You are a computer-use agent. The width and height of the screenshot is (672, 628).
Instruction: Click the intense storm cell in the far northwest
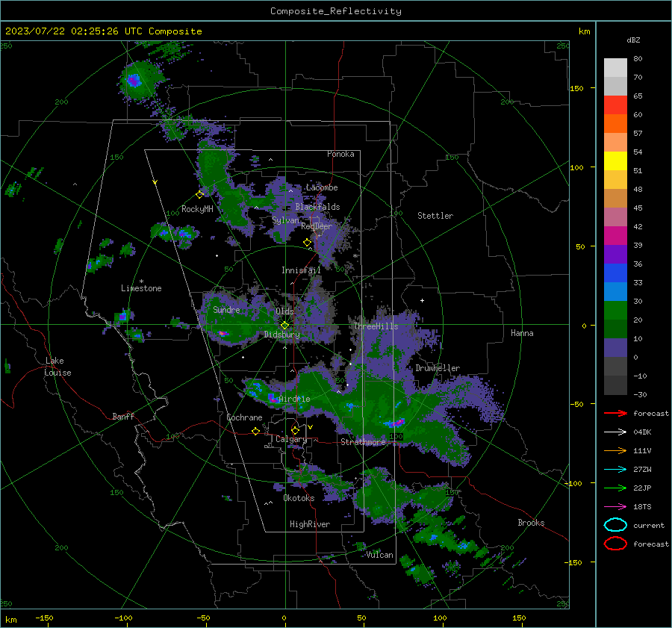(134, 80)
